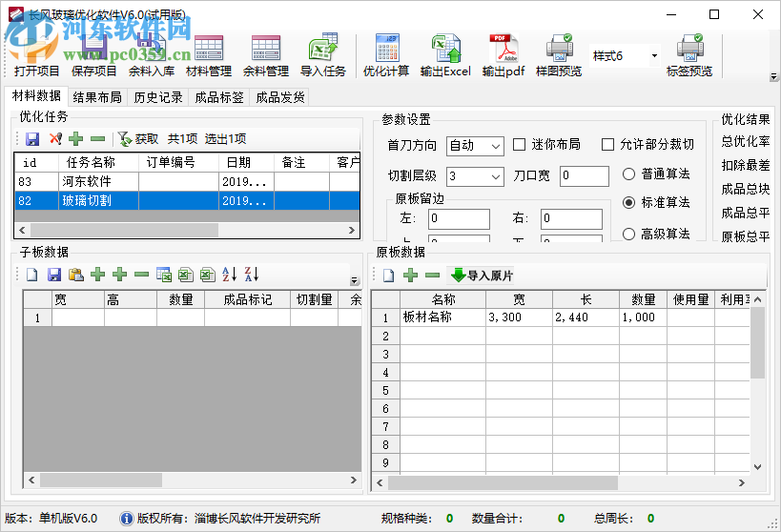
Task: Click the 导入原片 button
Action: pyautogui.click(x=482, y=276)
